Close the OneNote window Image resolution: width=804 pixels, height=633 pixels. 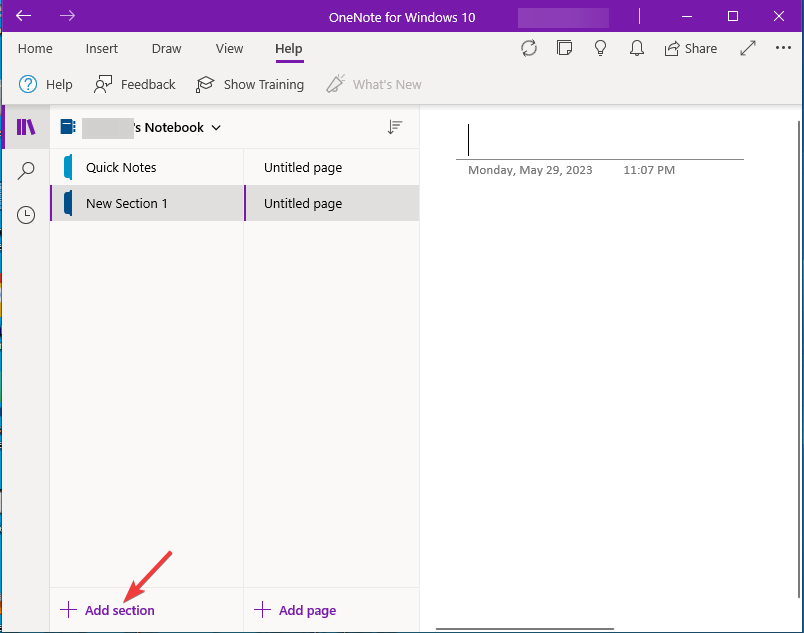pos(778,16)
